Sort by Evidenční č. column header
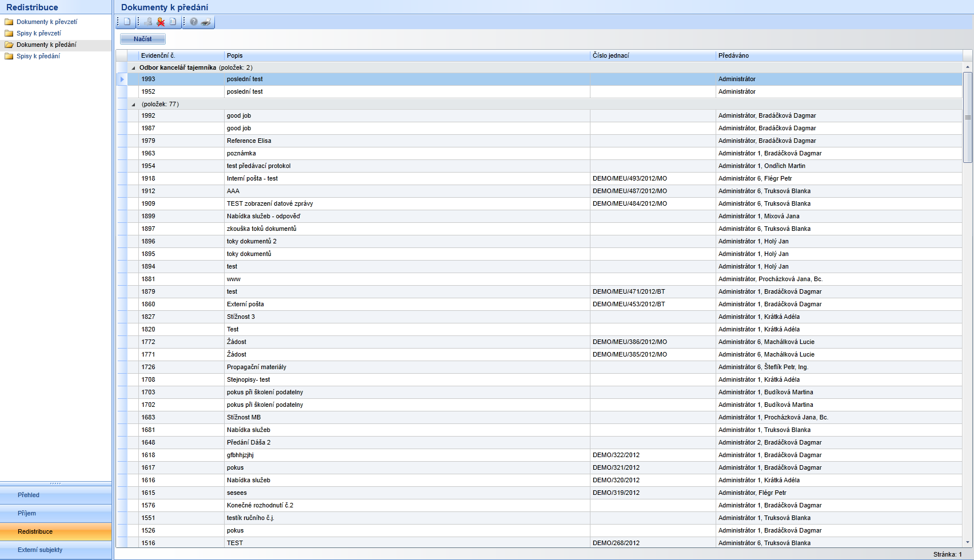This screenshot has height=560, width=974. tap(182, 55)
